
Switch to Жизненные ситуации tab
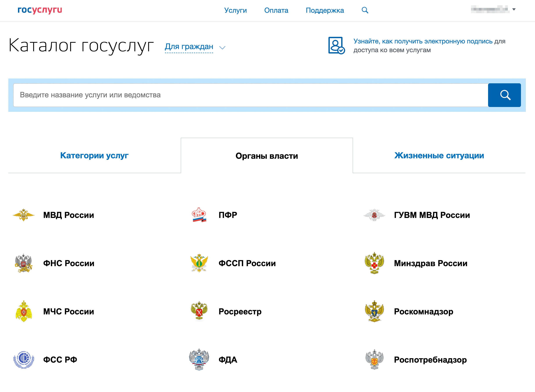tap(439, 155)
